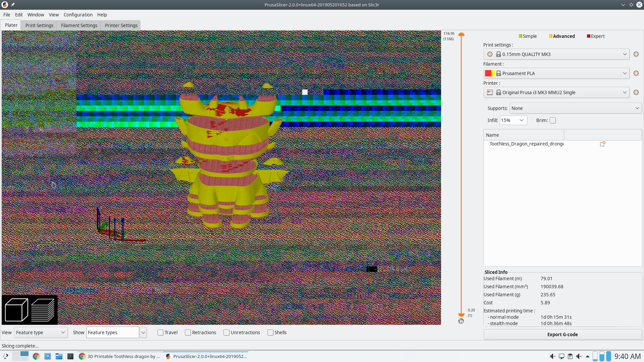Launch terminal from the taskbar

[x=70, y=356]
